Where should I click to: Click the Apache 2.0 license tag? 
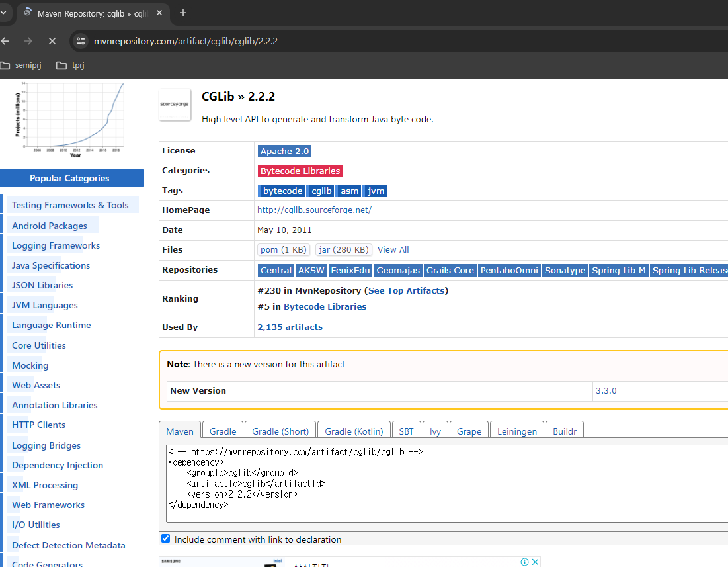tap(284, 151)
